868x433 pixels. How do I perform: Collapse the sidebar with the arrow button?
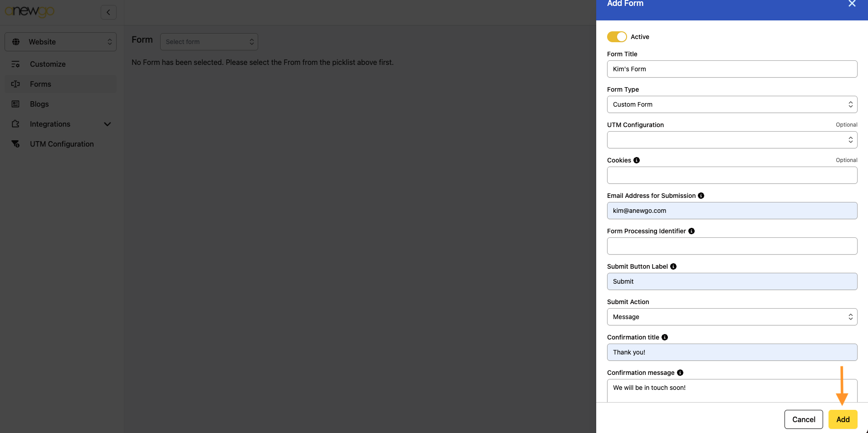point(108,12)
